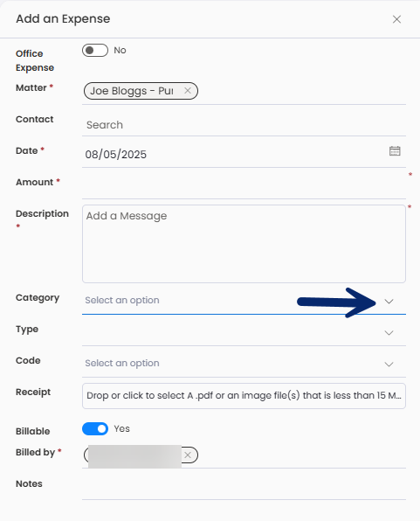420x521 pixels.
Task: Disable the Billable toggle
Action: (x=95, y=428)
